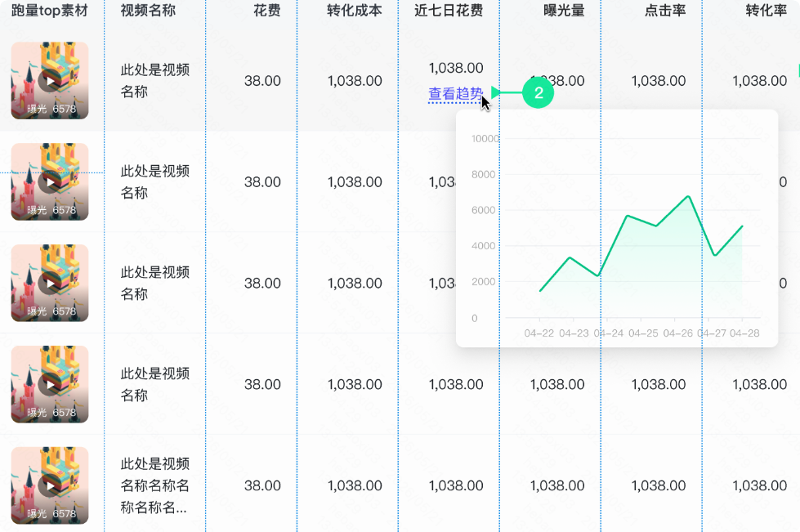The image size is (800, 532).
Task: Click the 04-25 label on the chart axis
Action: coord(643,333)
